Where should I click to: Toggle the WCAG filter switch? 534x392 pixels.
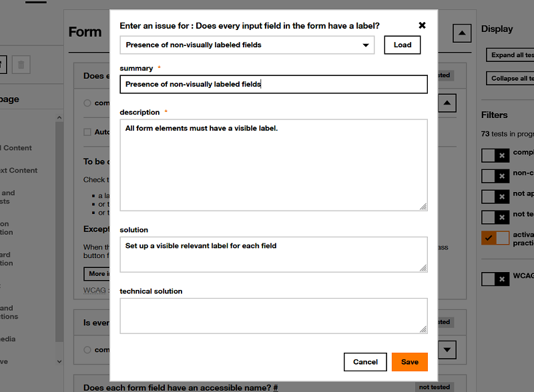[495, 279]
